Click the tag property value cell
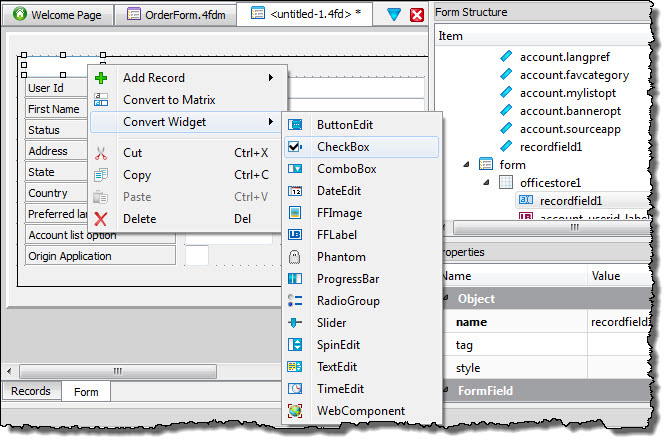The image size is (670, 444). click(x=620, y=344)
